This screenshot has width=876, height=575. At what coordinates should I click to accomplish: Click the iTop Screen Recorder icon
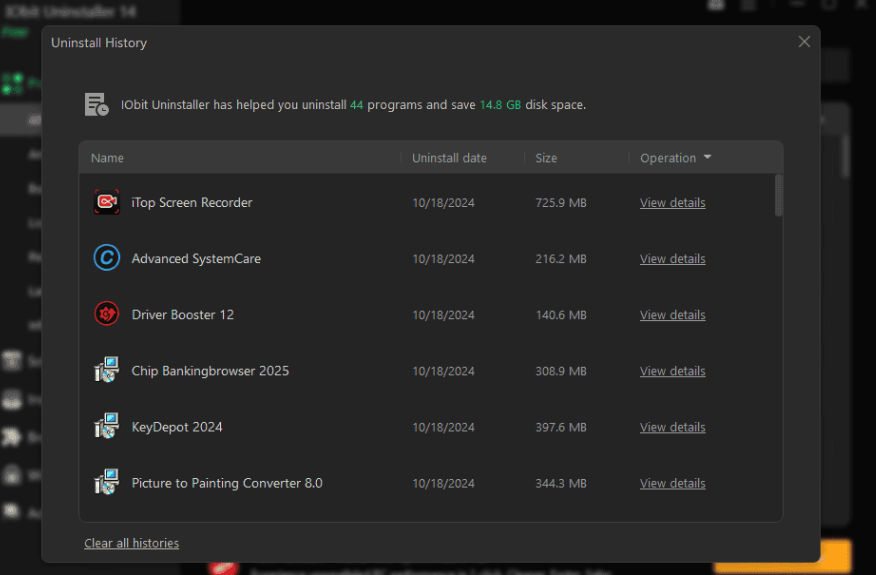point(106,202)
